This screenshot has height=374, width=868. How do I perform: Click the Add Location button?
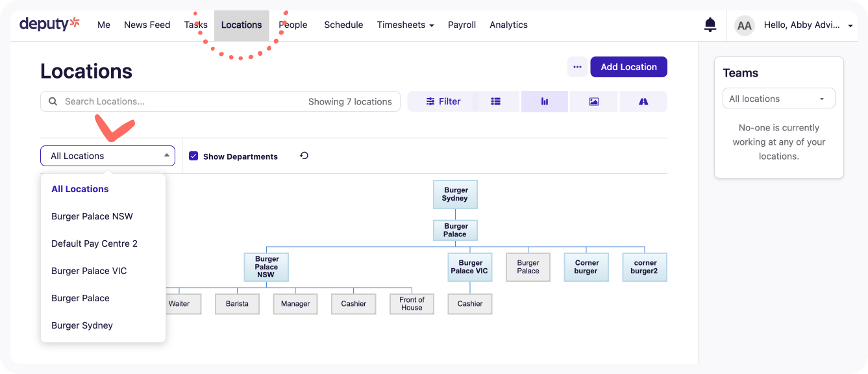point(628,67)
